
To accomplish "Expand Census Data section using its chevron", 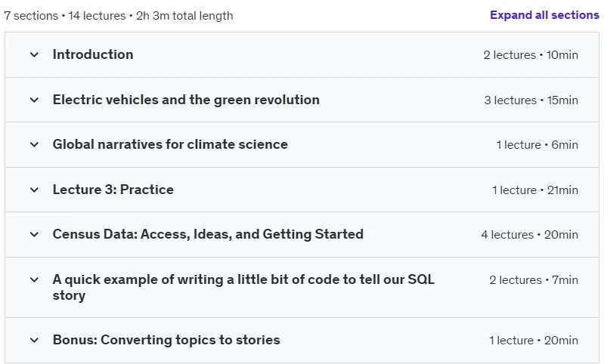I will pyautogui.click(x=34, y=234).
